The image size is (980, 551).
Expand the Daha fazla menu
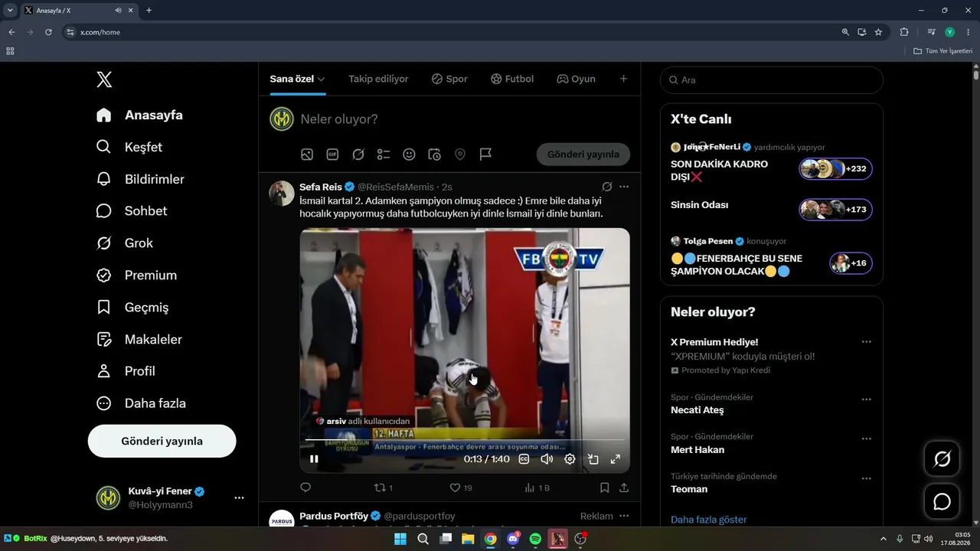click(140, 403)
